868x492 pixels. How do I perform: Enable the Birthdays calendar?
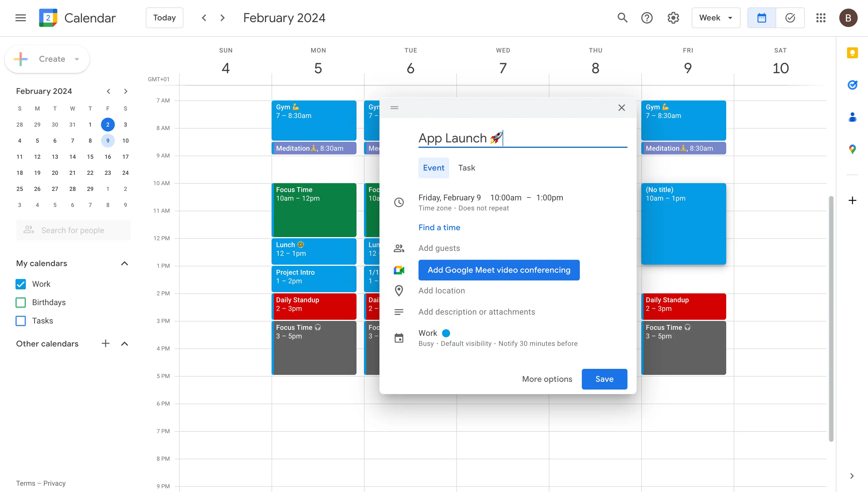click(20, 303)
